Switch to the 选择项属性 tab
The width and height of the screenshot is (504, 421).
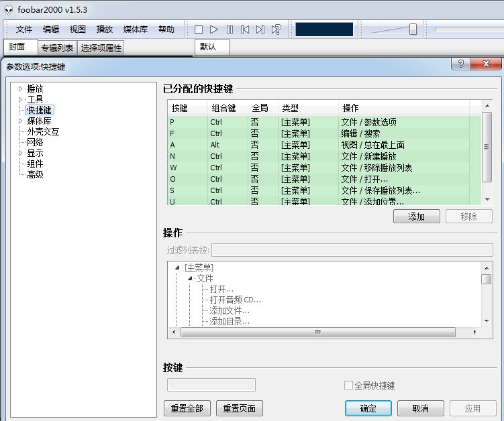(x=101, y=48)
